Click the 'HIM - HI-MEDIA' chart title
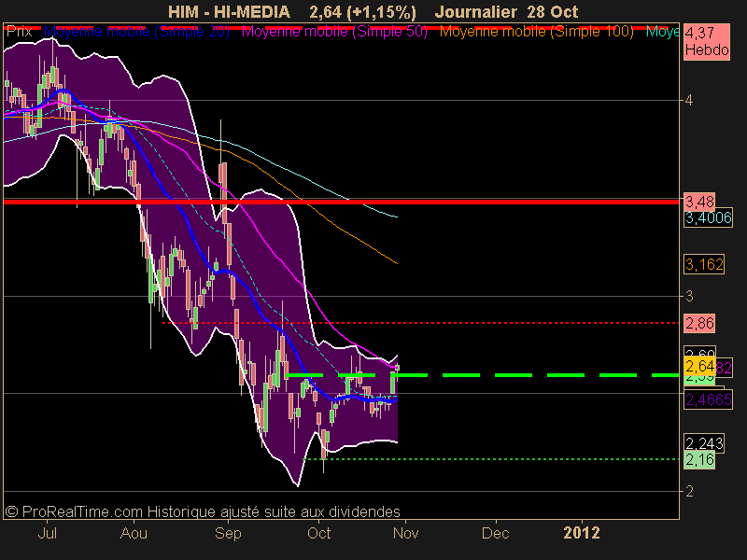Screen dimensions: 747x560 229,12
